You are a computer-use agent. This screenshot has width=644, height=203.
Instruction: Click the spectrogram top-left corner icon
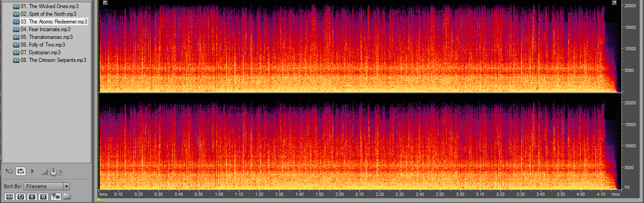pos(105,3)
